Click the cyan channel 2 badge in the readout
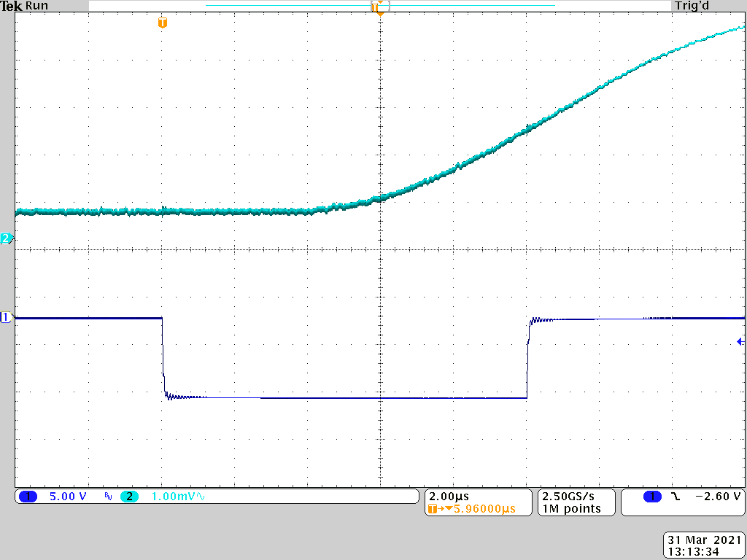The image size is (747, 560). pyautogui.click(x=129, y=497)
